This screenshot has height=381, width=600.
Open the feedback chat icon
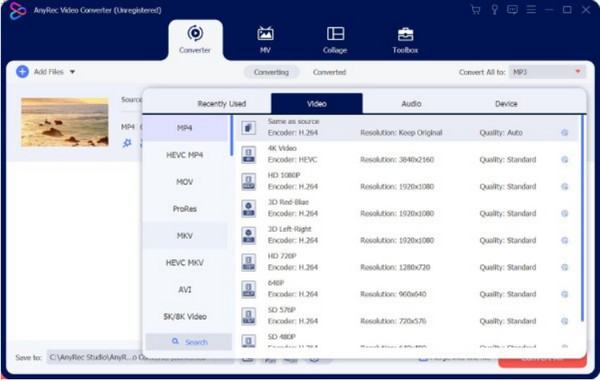click(512, 10)
